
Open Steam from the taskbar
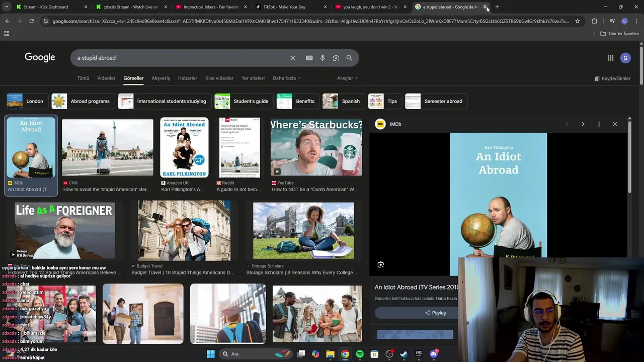coord(404,354)
